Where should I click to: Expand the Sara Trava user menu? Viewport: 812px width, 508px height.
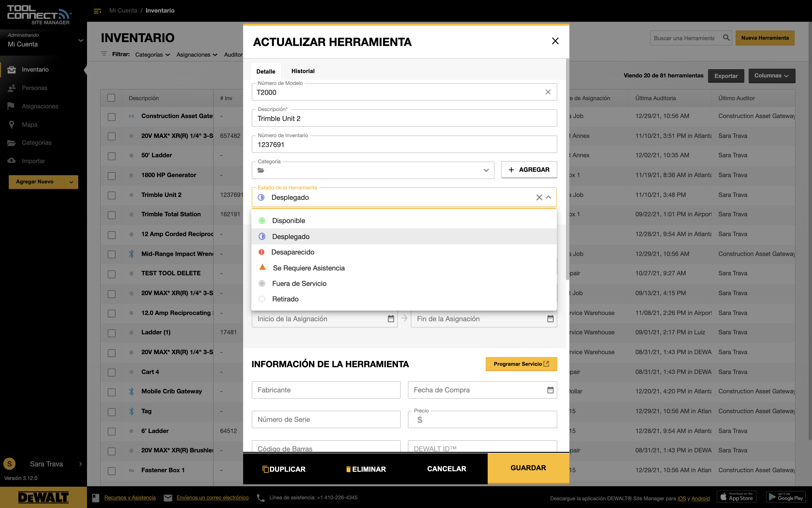pyautogui.click(x=80, y=464)
